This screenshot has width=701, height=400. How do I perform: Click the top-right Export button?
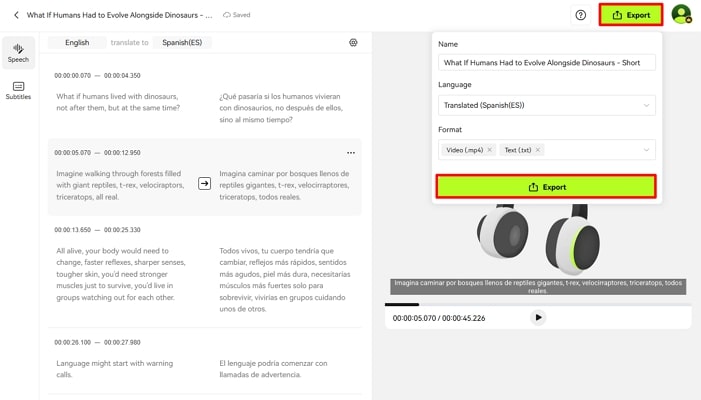click(631, 15)
